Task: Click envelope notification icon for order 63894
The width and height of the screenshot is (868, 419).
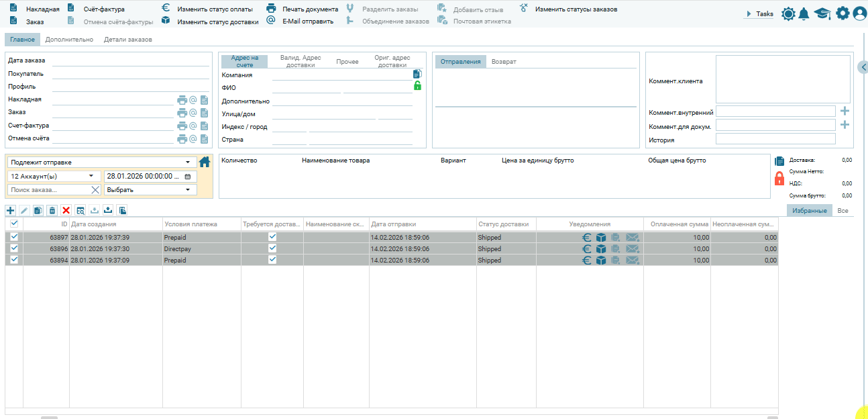Action: point(633,261)
